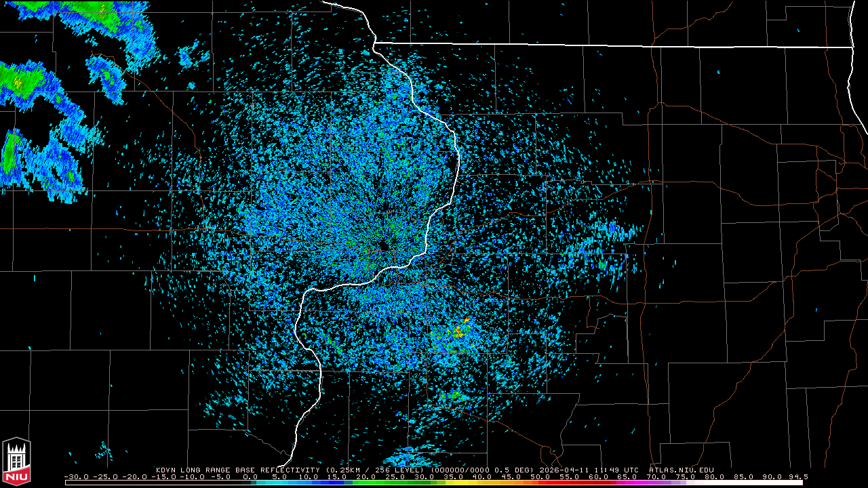The width and height of the screenshot is (868, 488).
Task: Click the blue echo patch at the bottom center of the map
Action: tap(414, 457)
